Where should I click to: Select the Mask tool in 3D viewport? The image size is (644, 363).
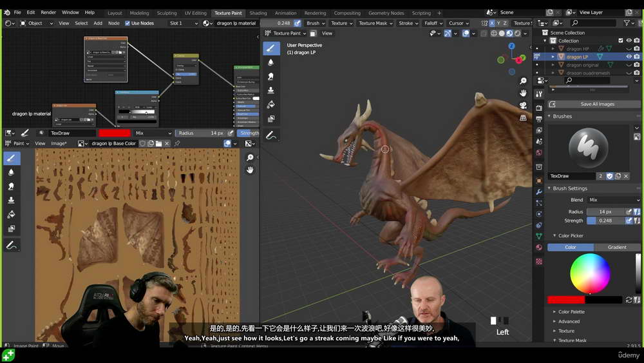click(271, 119)
